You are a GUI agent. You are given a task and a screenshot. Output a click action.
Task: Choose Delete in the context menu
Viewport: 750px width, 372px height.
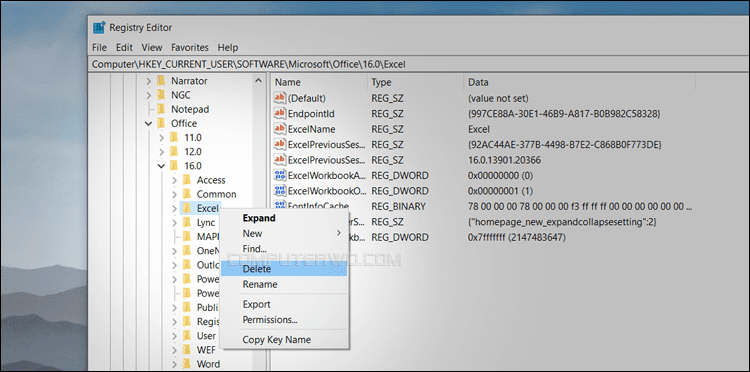point(284,269)
